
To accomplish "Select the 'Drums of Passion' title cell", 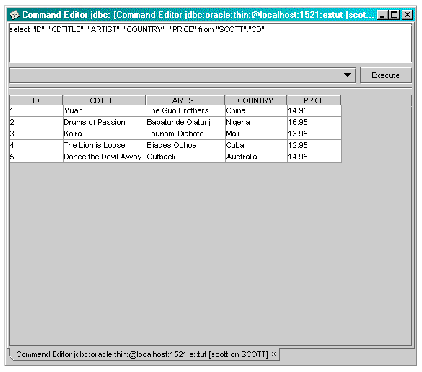I will pos(104,122).
